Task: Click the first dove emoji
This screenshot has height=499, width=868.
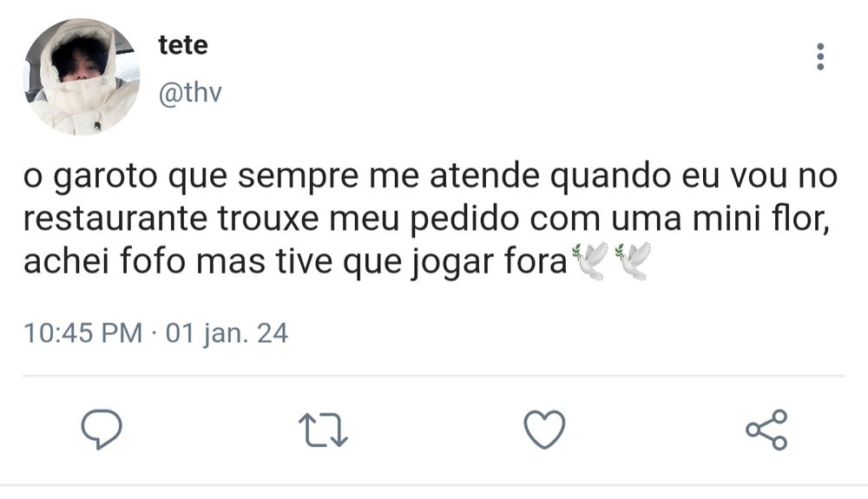Action: pos(590,261)
